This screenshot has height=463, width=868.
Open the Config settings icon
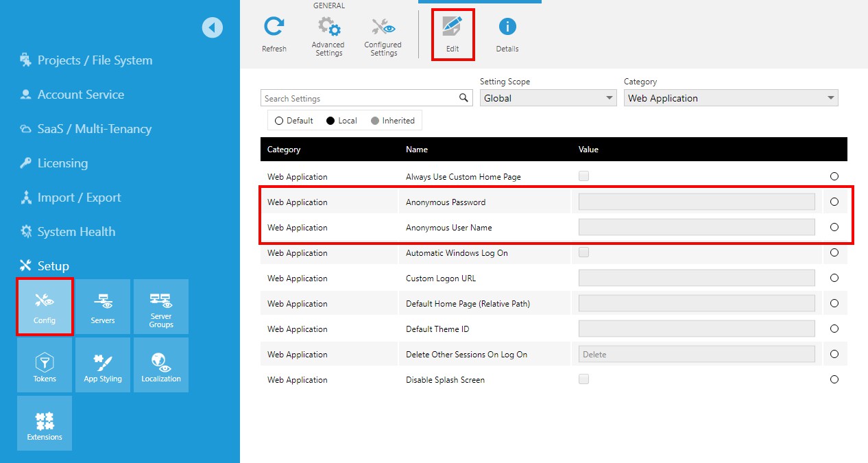(x=44, y=307)
